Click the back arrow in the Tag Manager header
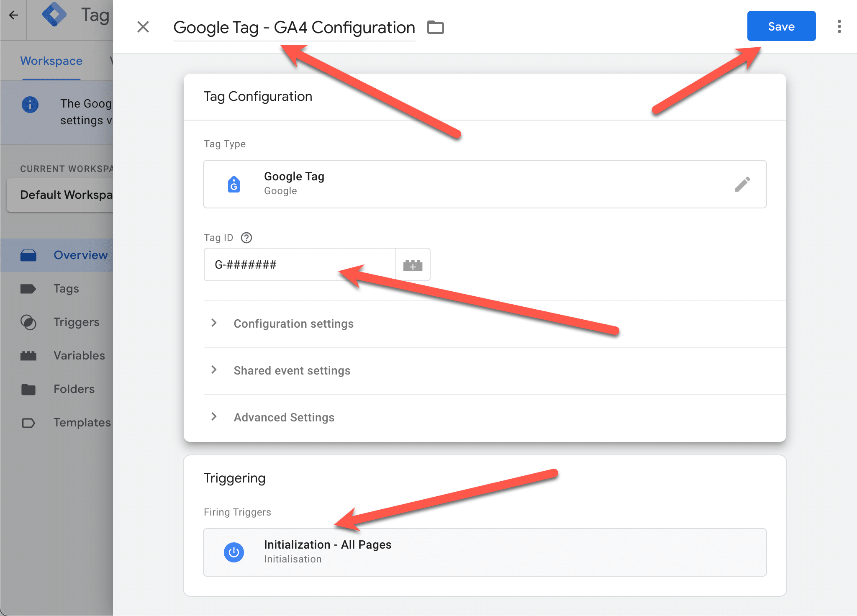This screenshot has width=857, height=616. pyautogui.click(x=13, y=15)
